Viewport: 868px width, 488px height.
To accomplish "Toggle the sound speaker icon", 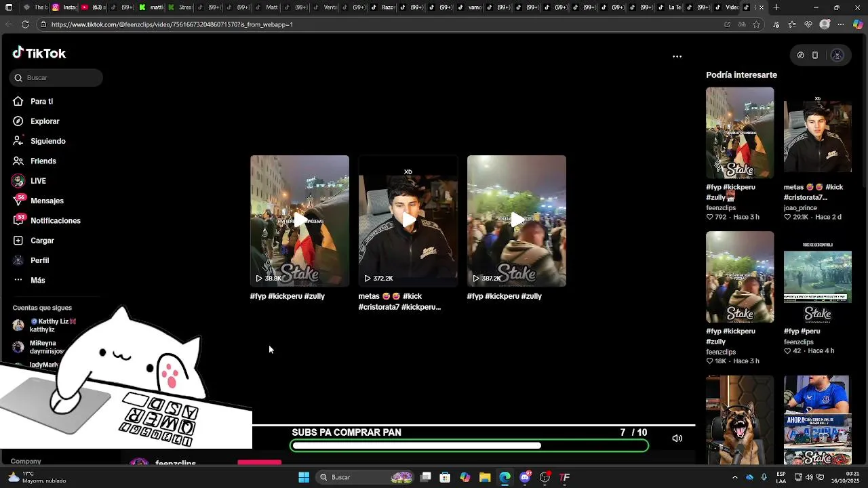I will click(x=677, y=439).
